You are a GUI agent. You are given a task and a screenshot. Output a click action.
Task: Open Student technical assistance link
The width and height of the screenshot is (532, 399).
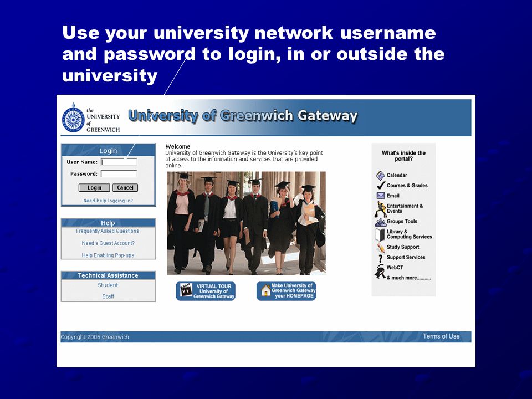pos(108,285)
